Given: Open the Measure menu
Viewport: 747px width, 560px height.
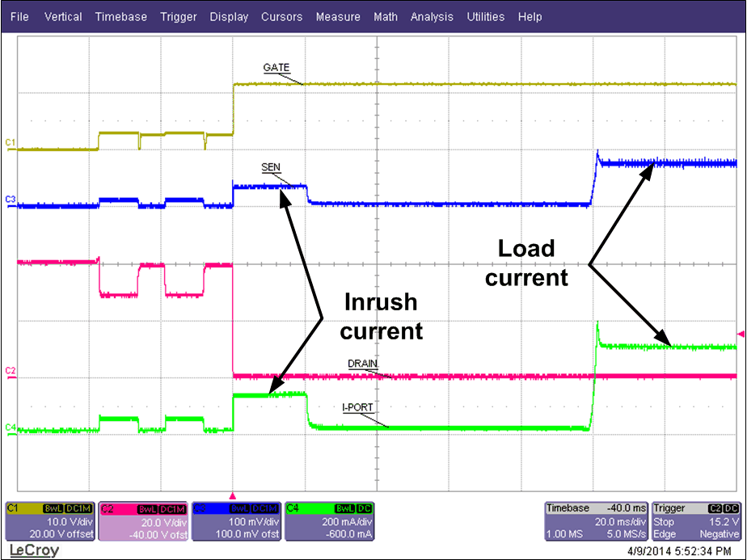Looking at the screenshot, I should (x=338, y=16).
